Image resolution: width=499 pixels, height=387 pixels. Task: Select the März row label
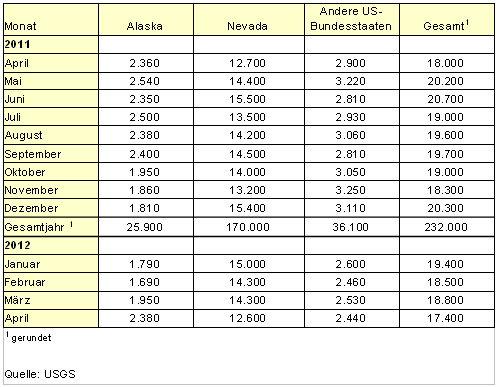pos(17,300)
